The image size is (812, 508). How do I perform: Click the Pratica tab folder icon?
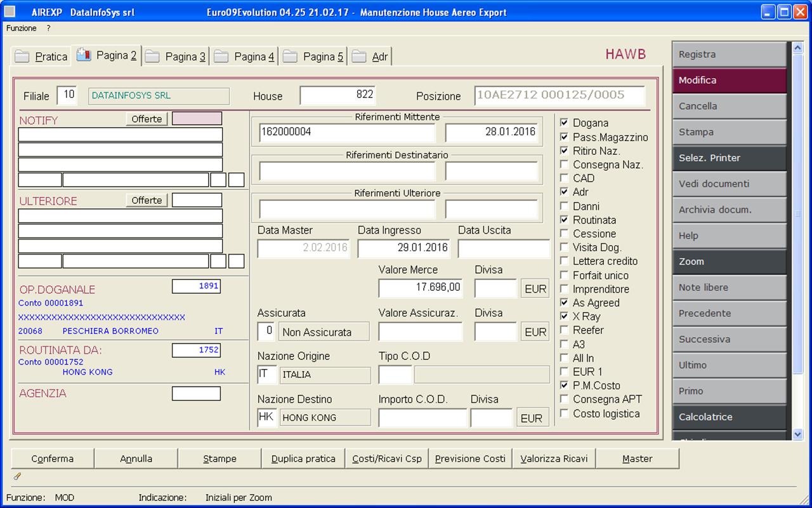click(22, 57)
